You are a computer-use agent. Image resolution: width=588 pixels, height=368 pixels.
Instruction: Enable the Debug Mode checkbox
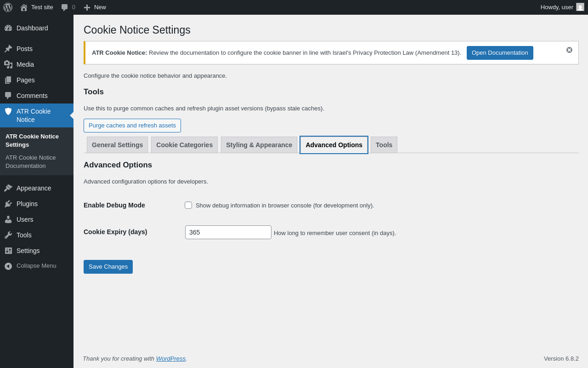(188, 205)
